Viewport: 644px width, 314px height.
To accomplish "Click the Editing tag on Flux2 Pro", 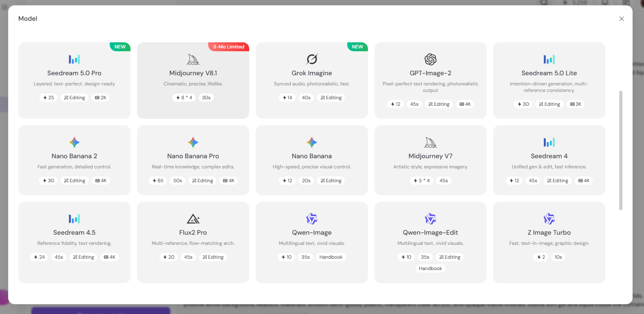I will (x=213, y=257).
